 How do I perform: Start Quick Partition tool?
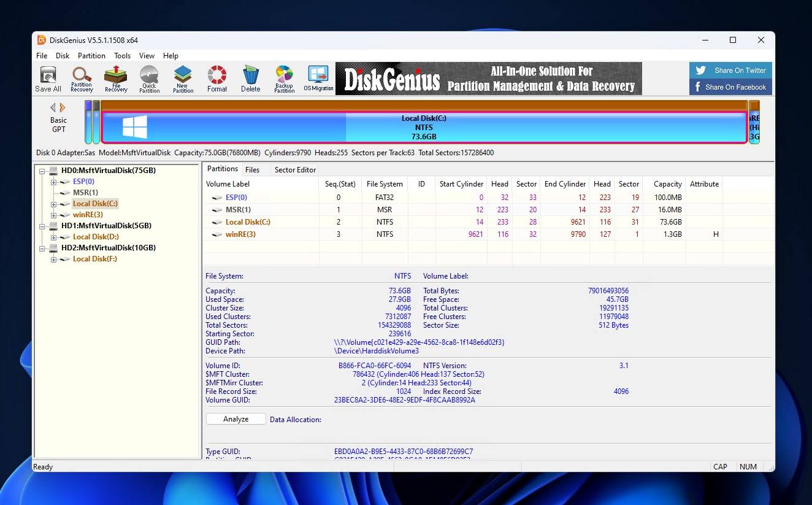(x=149, y=79)
